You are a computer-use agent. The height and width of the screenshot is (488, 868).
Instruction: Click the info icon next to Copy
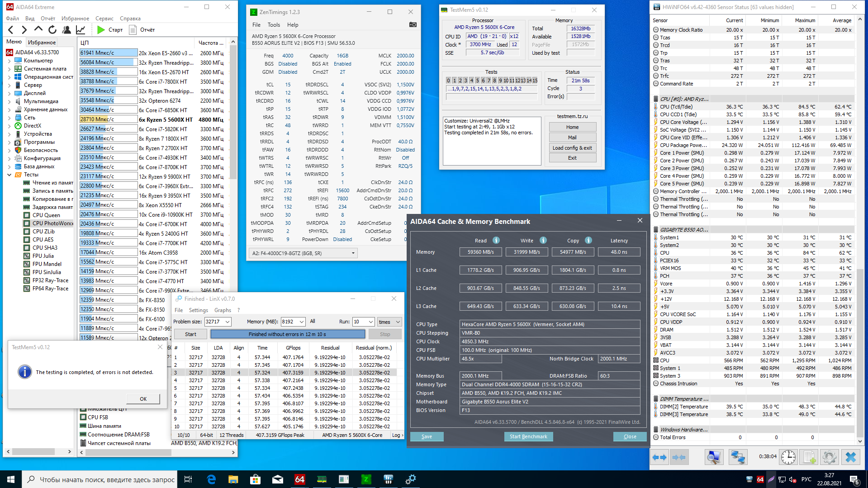(588, 240)
